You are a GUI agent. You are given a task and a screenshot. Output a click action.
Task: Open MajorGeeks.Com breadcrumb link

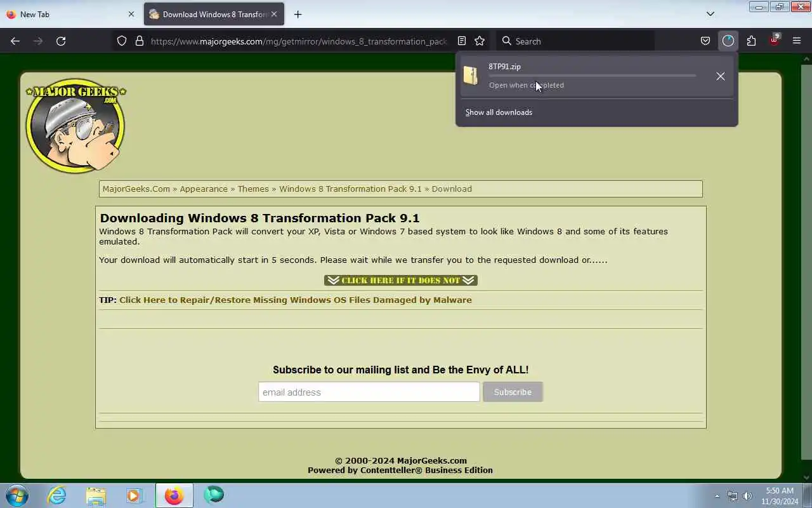[136, 189]
